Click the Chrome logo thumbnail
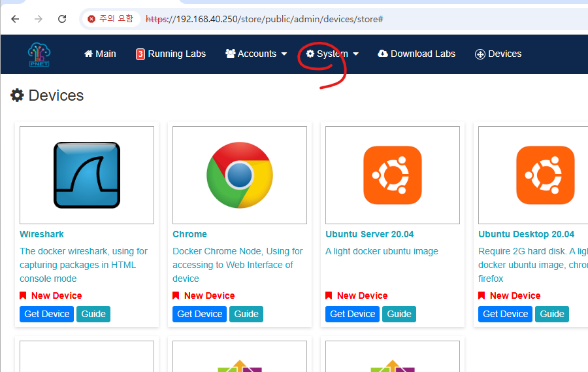The height and width of the screenshot is (372, 588). 240,175
